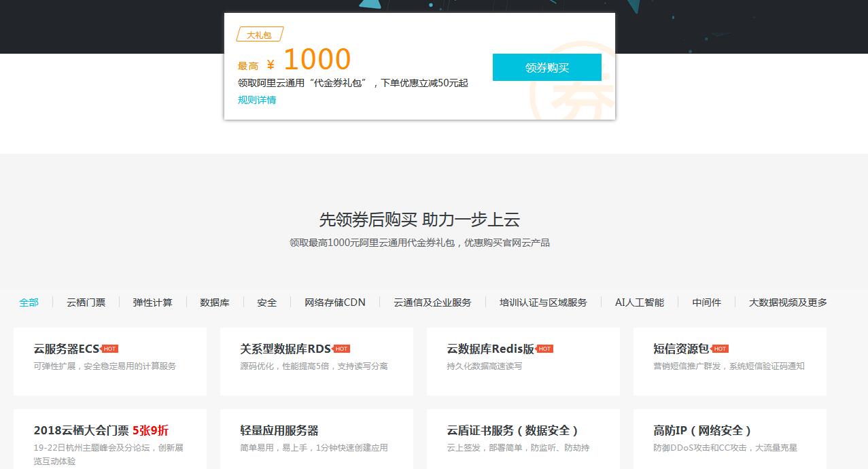Viewport: 868px width, 469px height.
Task: Click the 大礼包 tag badge
Action: 259,35
